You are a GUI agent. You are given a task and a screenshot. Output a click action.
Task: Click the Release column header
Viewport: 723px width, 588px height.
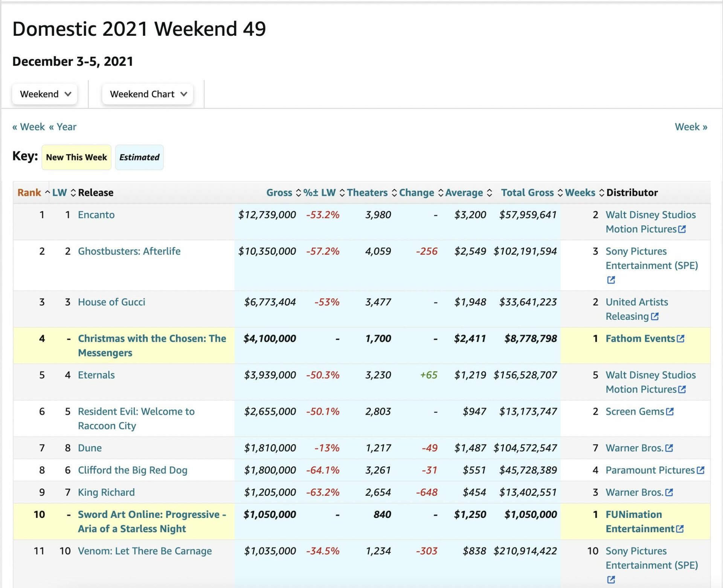pos(96,192)
